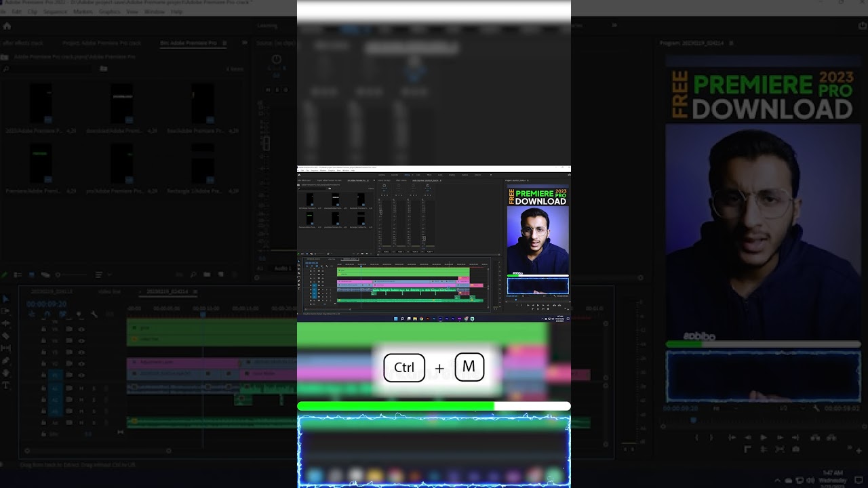The width and height of the screenshot is (868, 488).
Task: Go to Out point in Program monitor
Action: [795, 438]
